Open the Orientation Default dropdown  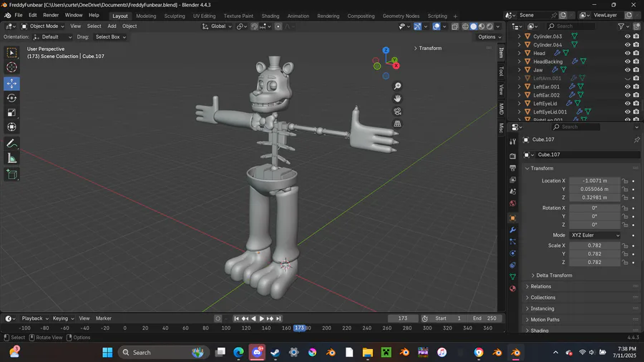(52, 37)
